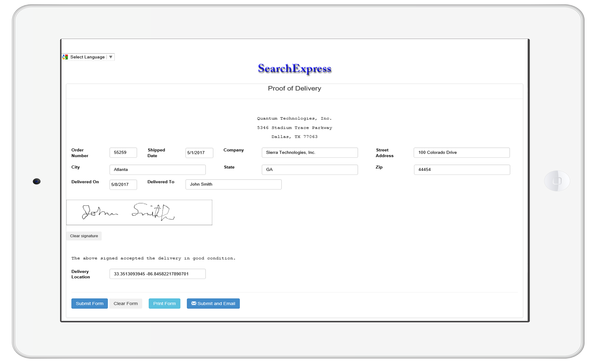
Task: Click the Zip input field
Action: 462,170
